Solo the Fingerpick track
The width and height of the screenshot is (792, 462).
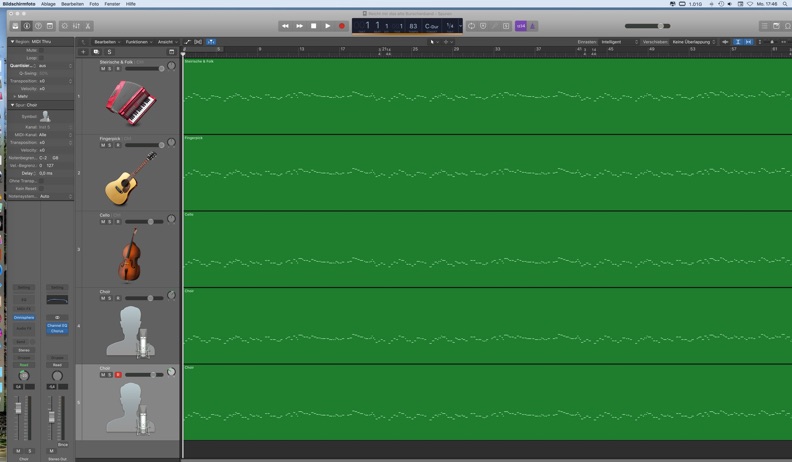coord(110,145)
